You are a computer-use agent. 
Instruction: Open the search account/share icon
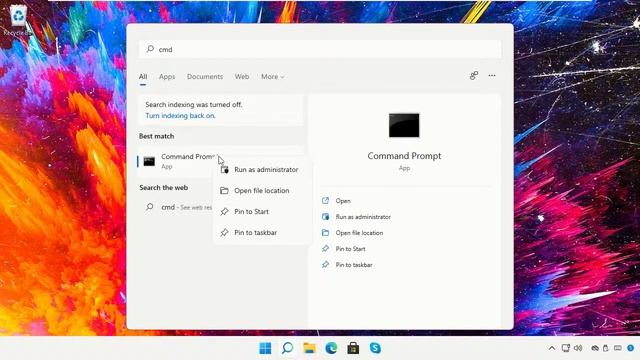(474, 76)
